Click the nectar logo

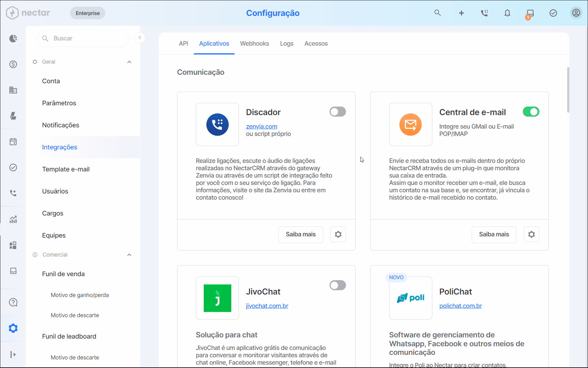pyautogui.click(x=28, y=13)
